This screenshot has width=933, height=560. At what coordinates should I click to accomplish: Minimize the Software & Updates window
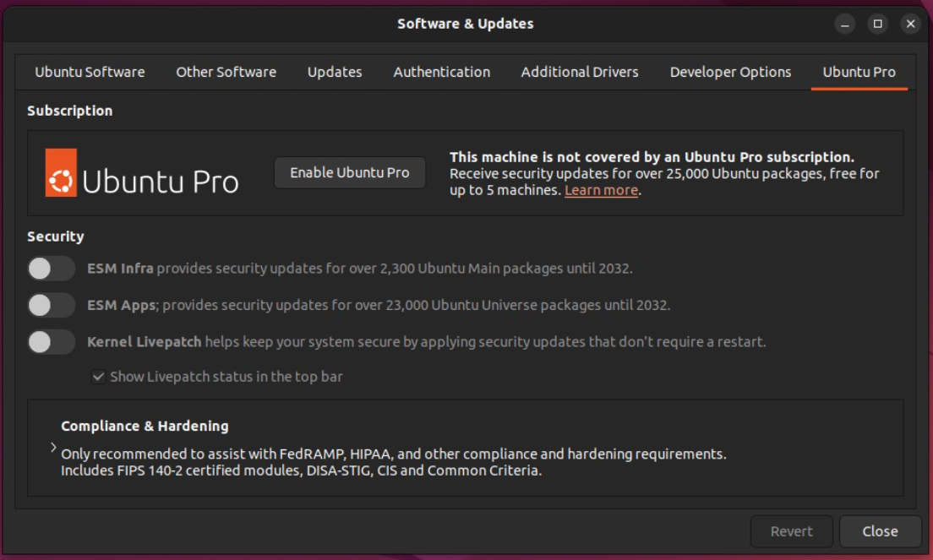[x=844, y=24]
